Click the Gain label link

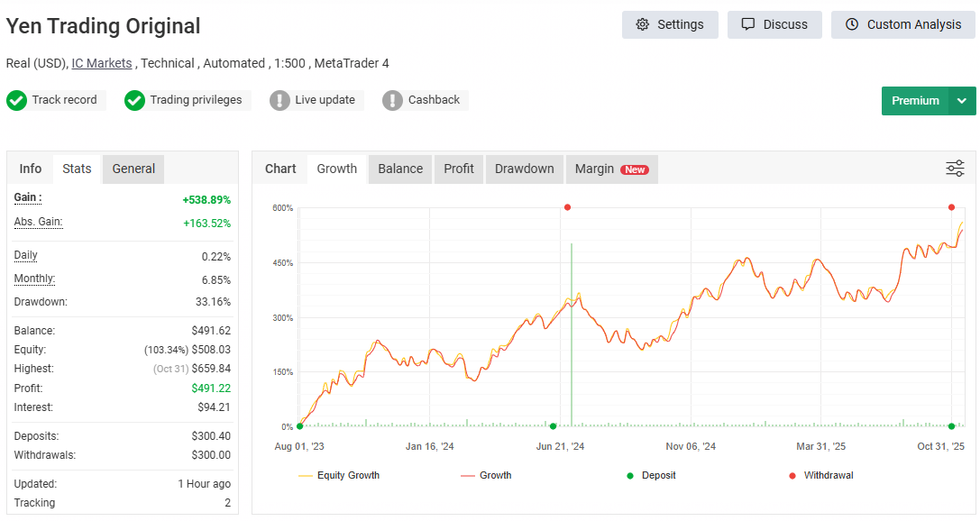click(x=28, y=197)
